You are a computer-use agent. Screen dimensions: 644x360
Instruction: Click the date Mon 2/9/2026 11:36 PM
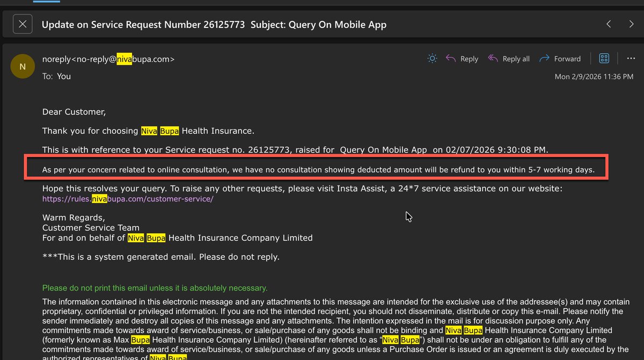click(594, 77)
